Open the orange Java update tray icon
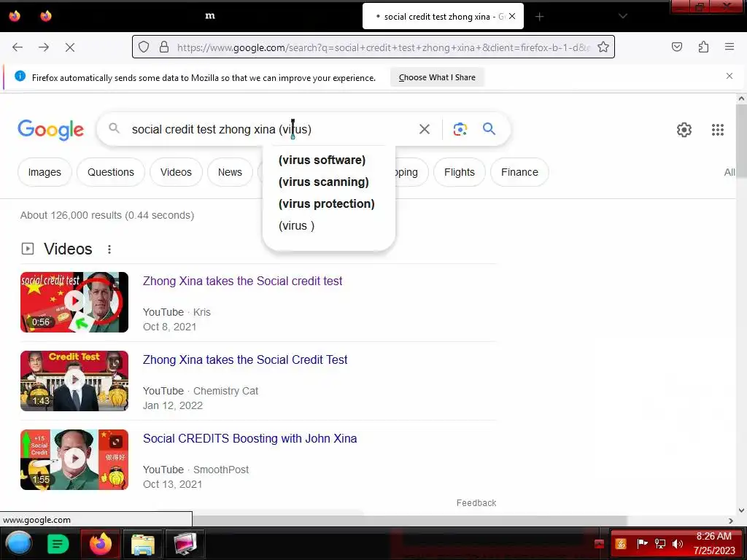 pyautogui.click(x=621, y=543)
